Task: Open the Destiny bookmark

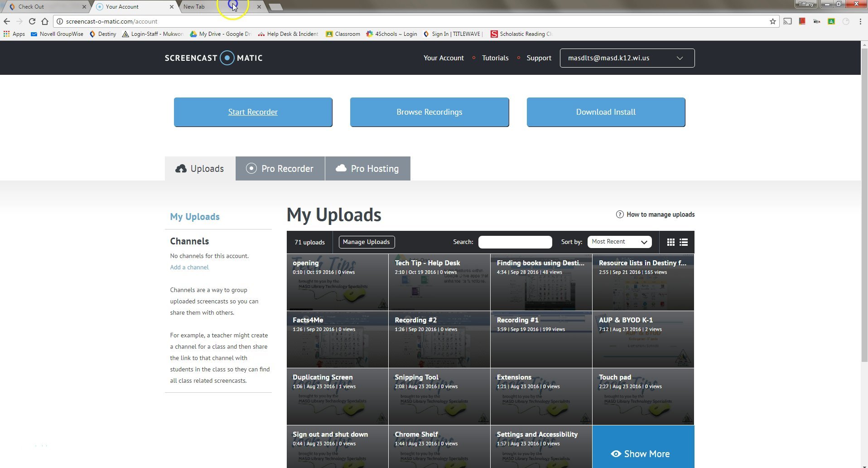Action: (103, 34)
